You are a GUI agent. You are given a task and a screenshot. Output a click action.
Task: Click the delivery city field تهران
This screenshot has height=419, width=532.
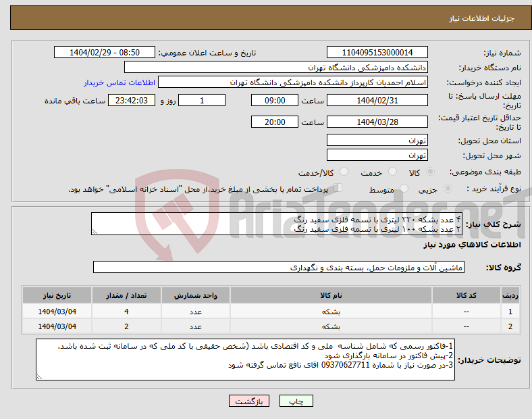(x=377, y=155)
